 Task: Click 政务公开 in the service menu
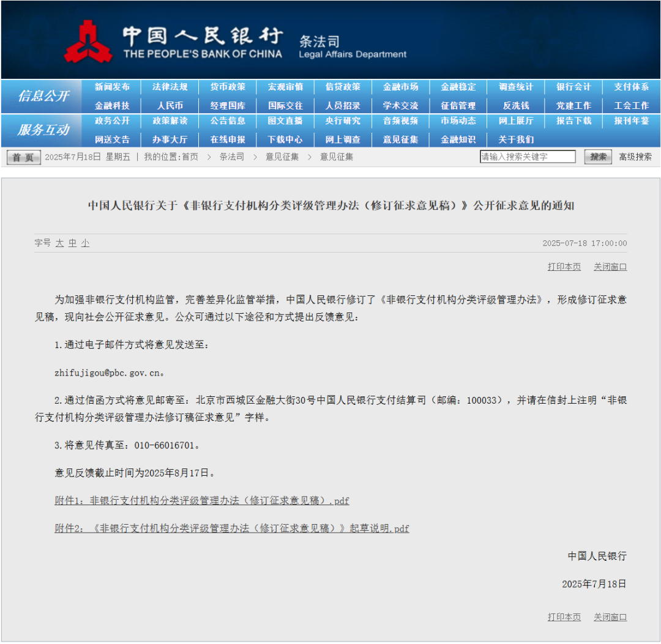112,121
